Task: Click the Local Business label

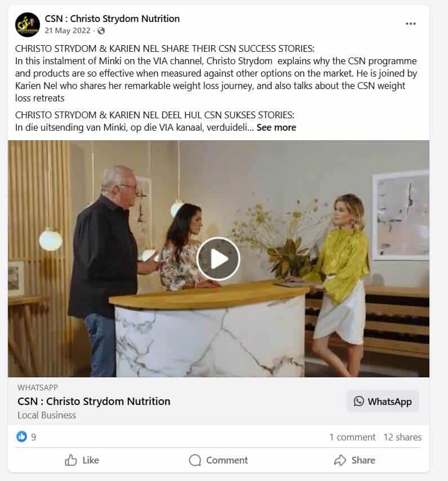Action: point(47,415)
